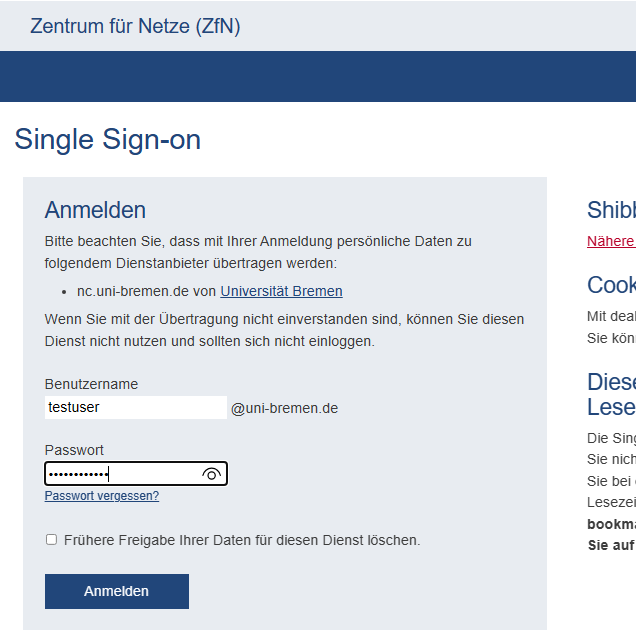Click the 'Single Sign-on' page title
This screenshot has width=636, height=636.
[x=107, y=139]
